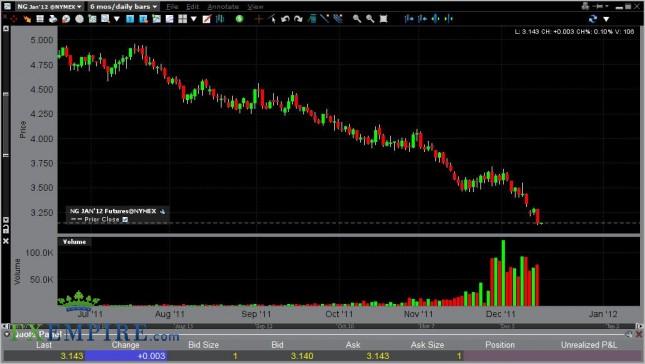This screenshot has width=645, height=364.
Task: Collapse the Quote Panel expander
Action: point(7,334)
